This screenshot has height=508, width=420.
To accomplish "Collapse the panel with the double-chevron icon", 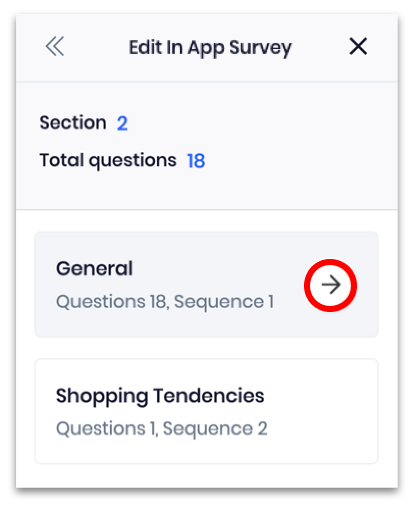I will point(55,47).
